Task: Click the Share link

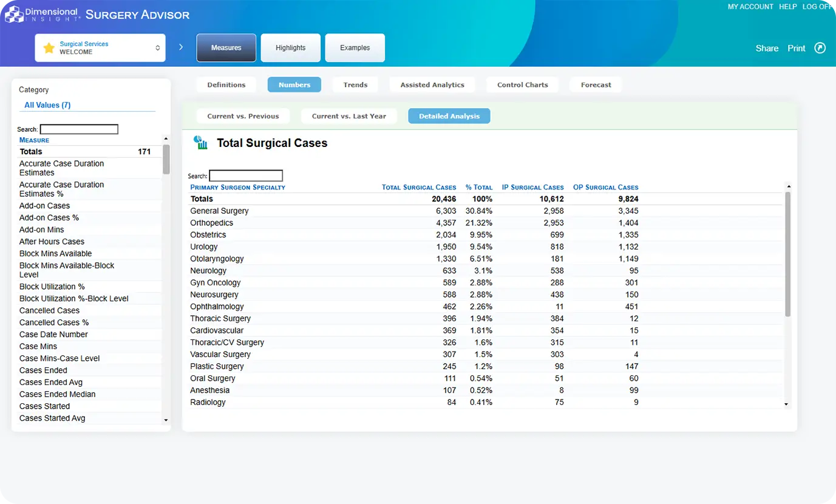Action: [767, 49]
